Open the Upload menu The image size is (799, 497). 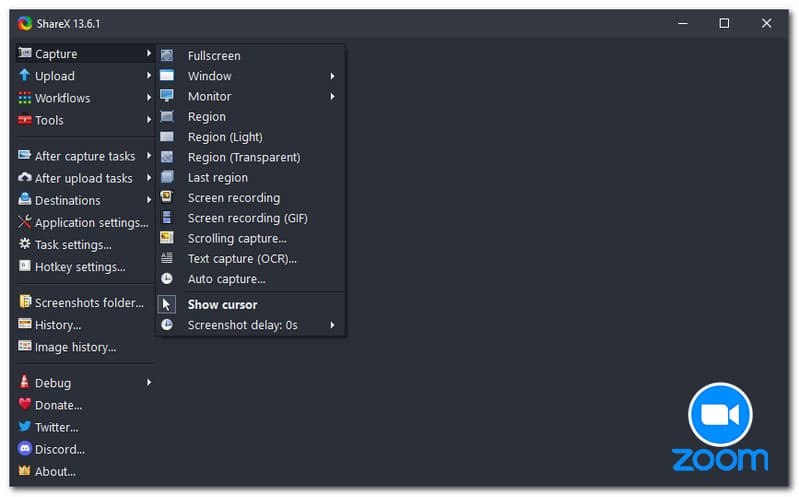(55, 76)
